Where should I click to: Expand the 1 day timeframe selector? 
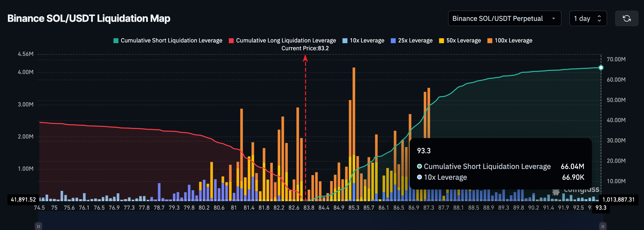588,18
